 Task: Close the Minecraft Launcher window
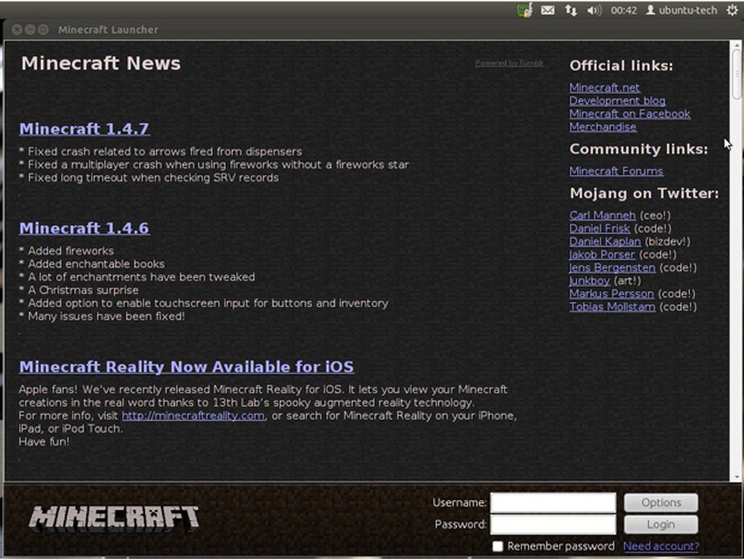pos(17,30)
